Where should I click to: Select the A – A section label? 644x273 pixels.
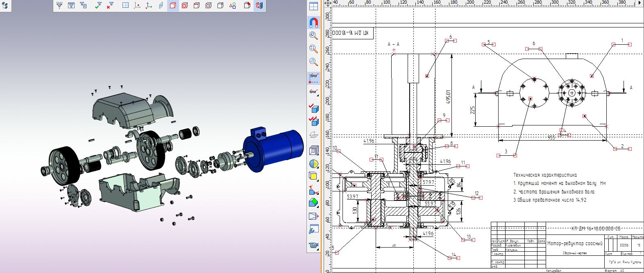393,44
